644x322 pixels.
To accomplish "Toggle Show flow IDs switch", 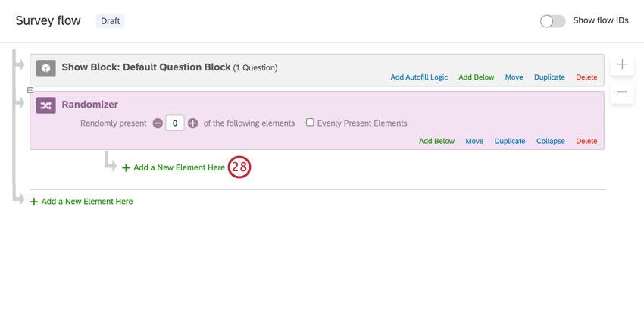I will pyautogui.click(x=552, y=21).
